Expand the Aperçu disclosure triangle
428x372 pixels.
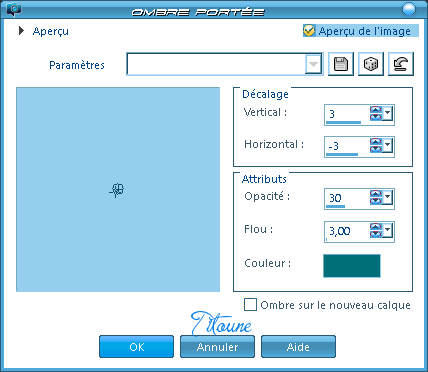click(21, 31)
